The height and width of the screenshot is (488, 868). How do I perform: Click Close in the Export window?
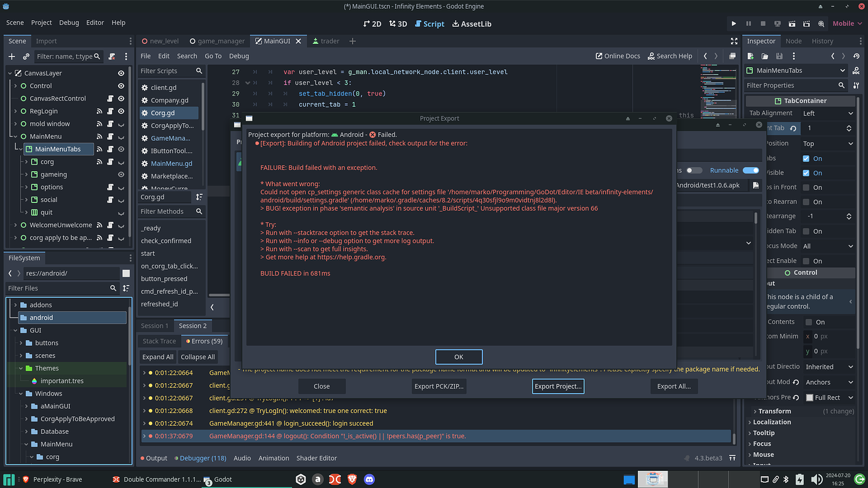pos(322,386)
